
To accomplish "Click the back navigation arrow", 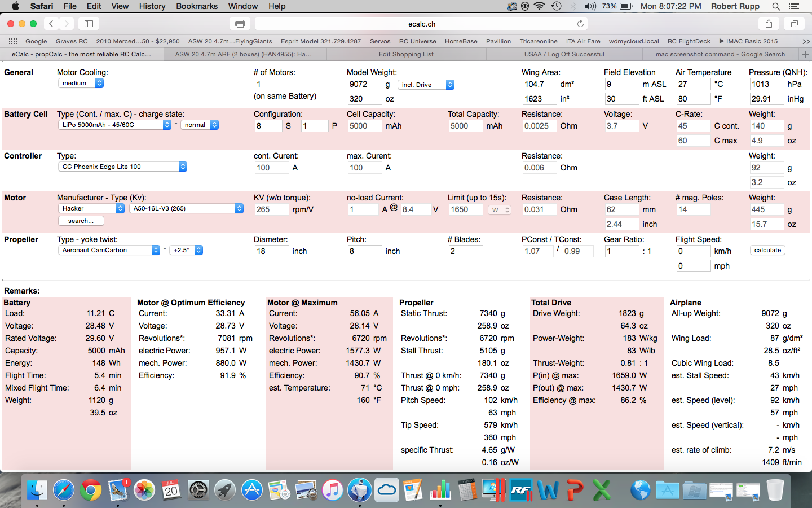I will pos(51,24).
